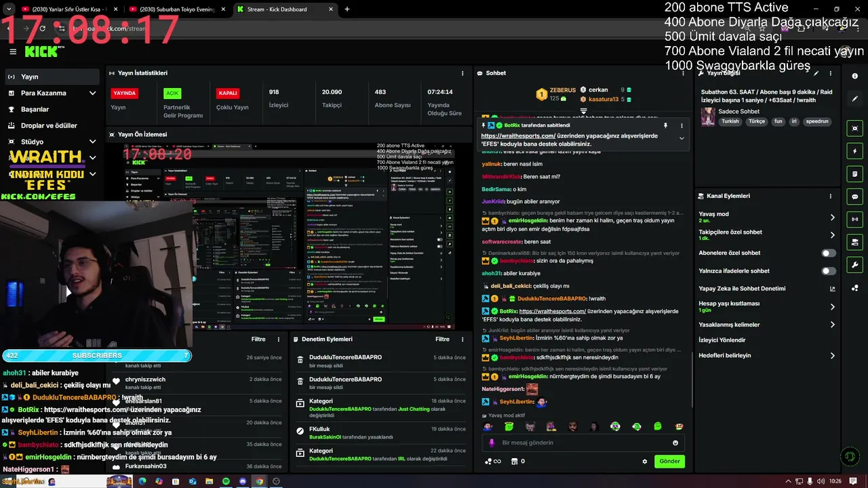Click the 483 Abone Sayısı stat
The image size is (868, 488).
click(393, 98)
